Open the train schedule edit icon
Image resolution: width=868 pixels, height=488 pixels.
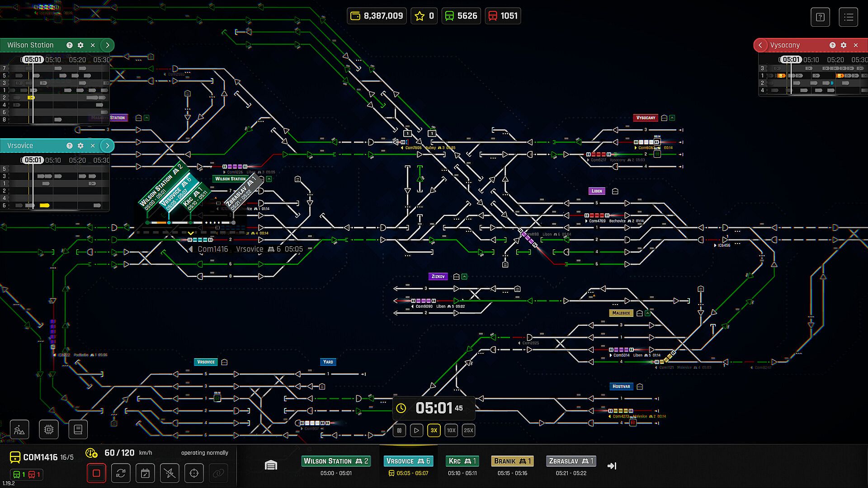[145, 473]
